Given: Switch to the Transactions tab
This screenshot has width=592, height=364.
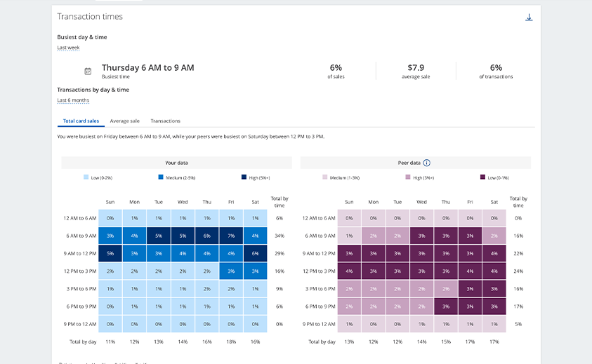Looking at the screenshot, I should point(165,121).
